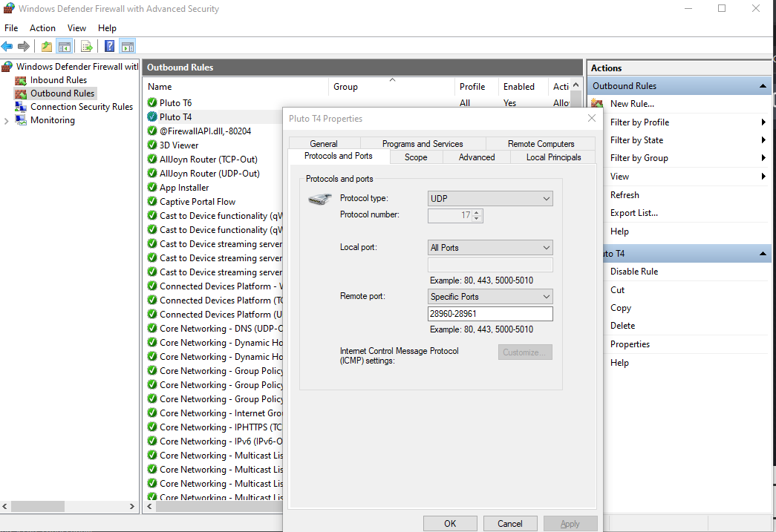Viewport: 776px width, 532px height.
Task: Click the ICMP Customize button
Action: point(525,352)
